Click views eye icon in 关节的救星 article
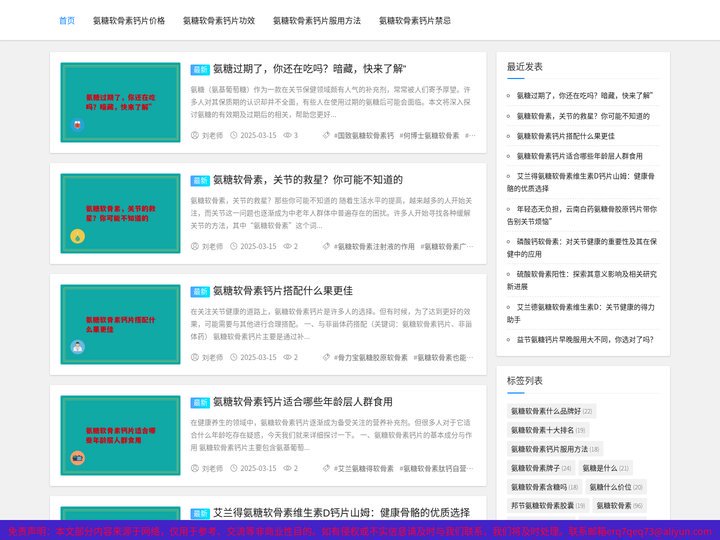Viewport: 720px width, 540px height. click(x=287, y=246)
